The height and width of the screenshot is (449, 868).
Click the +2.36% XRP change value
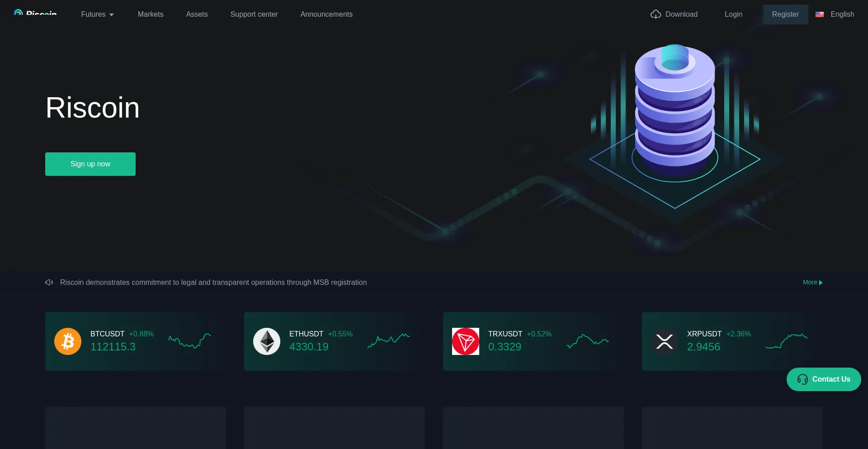coord(738,334)
